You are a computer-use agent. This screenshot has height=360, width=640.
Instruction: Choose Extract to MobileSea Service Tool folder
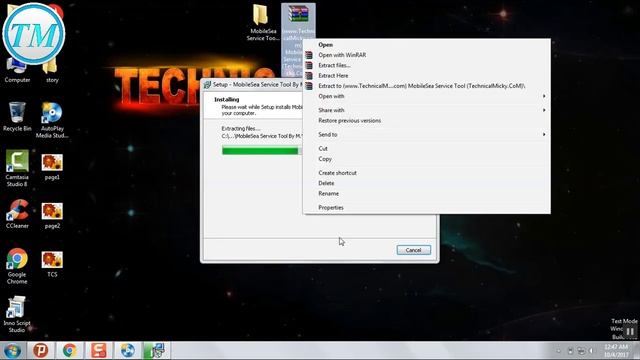click(x=427, y=86)
